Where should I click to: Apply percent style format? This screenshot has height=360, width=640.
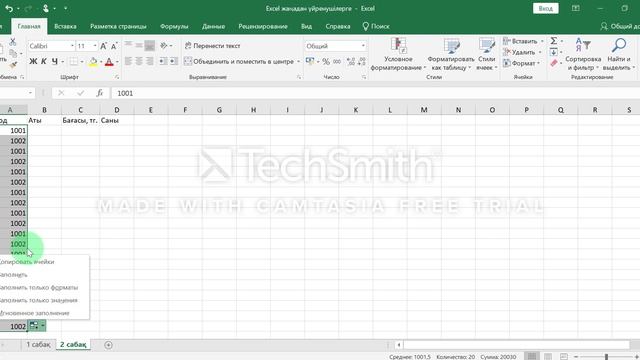326,62
